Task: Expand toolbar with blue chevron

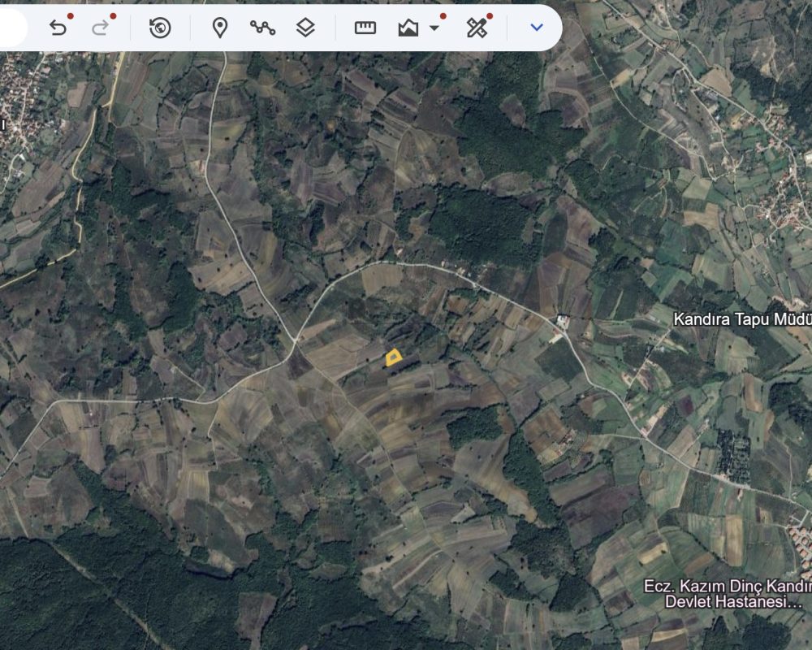Action: point(537,27)
